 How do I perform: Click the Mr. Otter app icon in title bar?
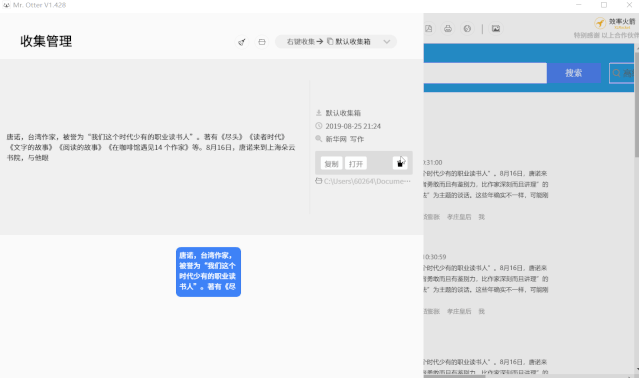pos(6,5)
